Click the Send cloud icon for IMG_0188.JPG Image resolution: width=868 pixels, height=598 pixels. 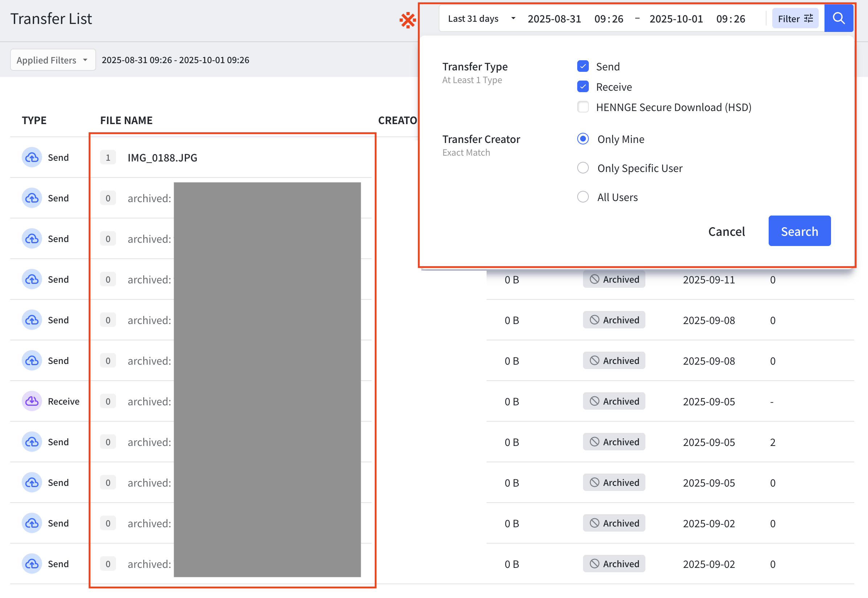click(32, 157)
